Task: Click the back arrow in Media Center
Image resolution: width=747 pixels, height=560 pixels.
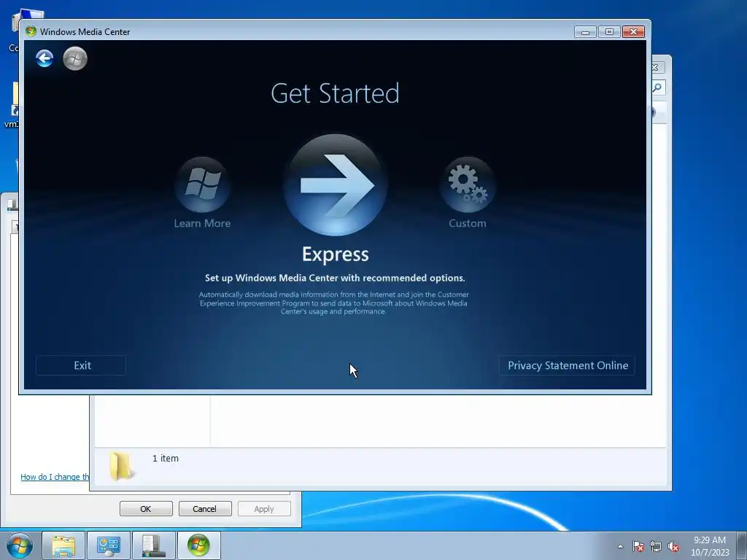Action: pyautogui.click(x=44, y=58)
